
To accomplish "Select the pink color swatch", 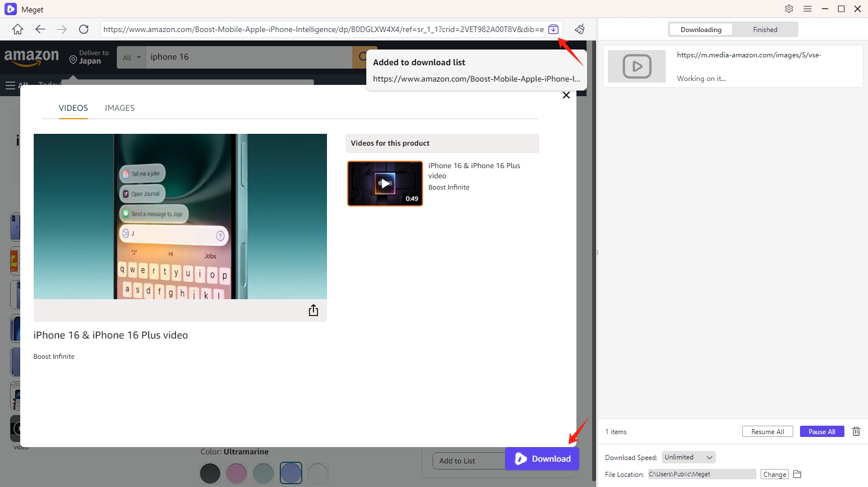I will 237,474.
